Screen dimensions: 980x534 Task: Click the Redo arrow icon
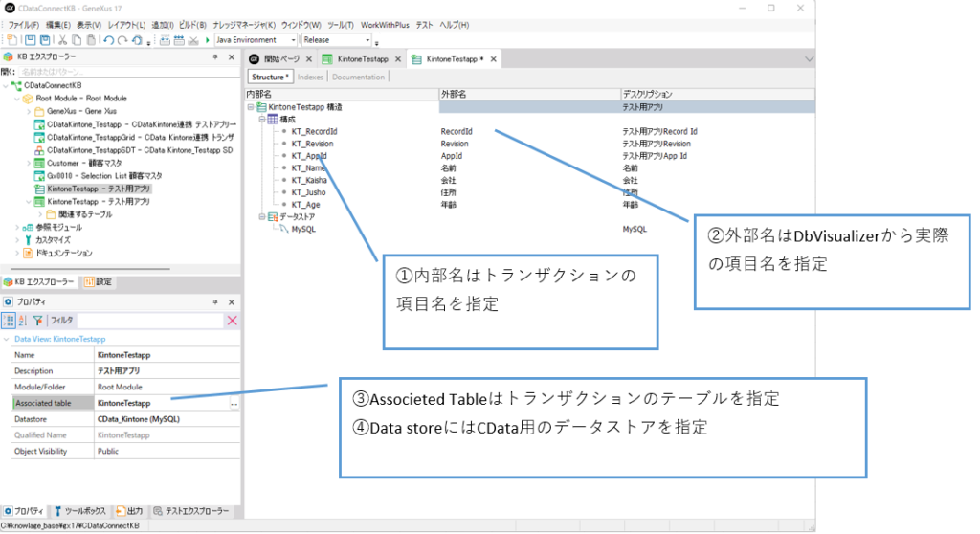[122, 40]
